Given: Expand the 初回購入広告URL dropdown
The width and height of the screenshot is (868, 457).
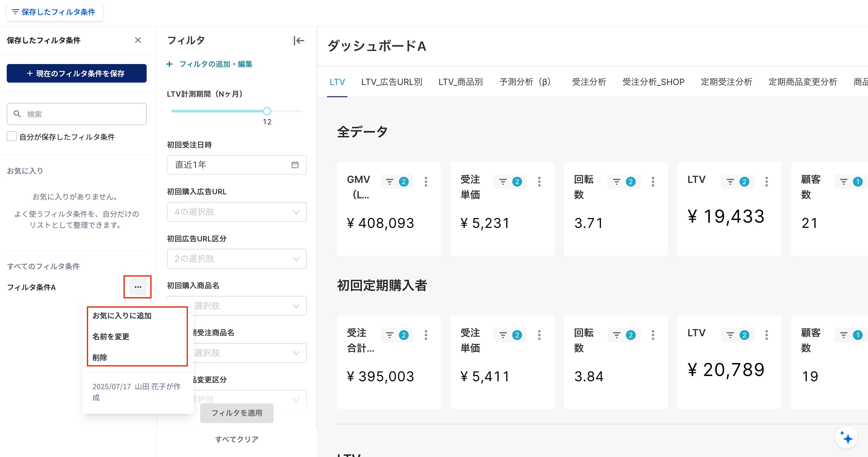Looking at the screenshot, I should coord(237,212).
